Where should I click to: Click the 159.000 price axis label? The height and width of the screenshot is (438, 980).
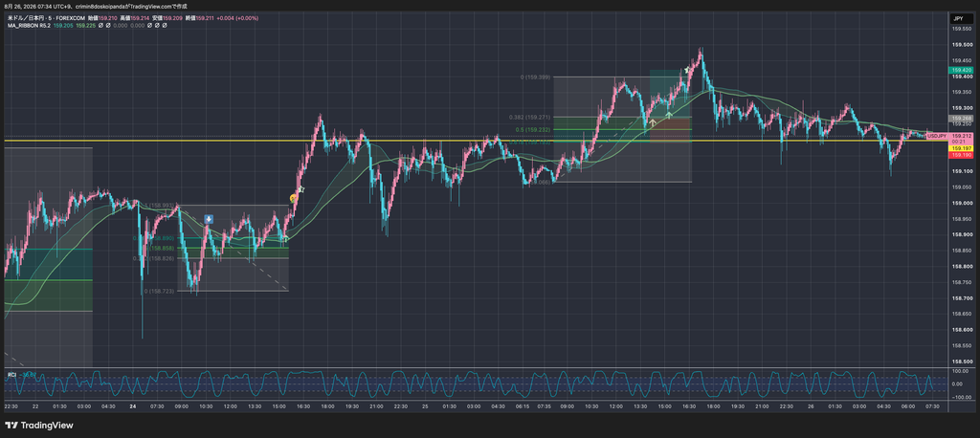coord(961,204)
